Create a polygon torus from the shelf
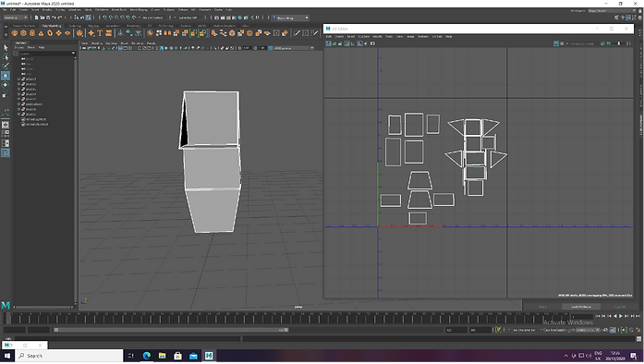This screenshot has height=364, width=644. (x=50, y=33)
